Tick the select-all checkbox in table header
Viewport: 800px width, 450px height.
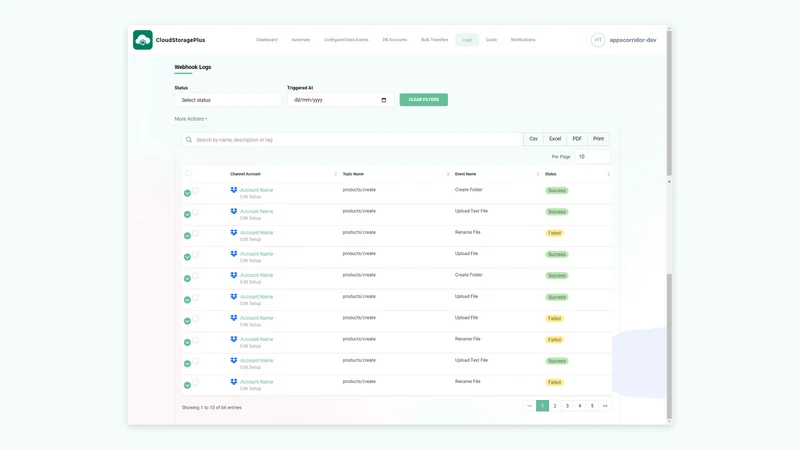point(188,173)
